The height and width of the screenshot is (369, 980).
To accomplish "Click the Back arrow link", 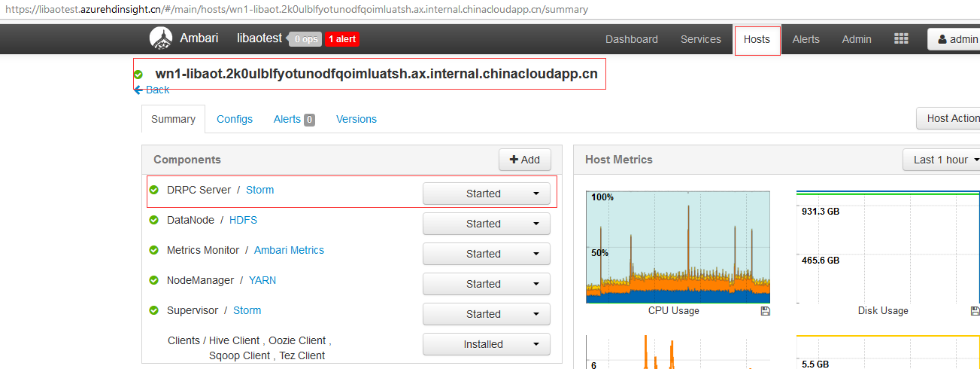I will pyautogui.click(x=152, y=90).
